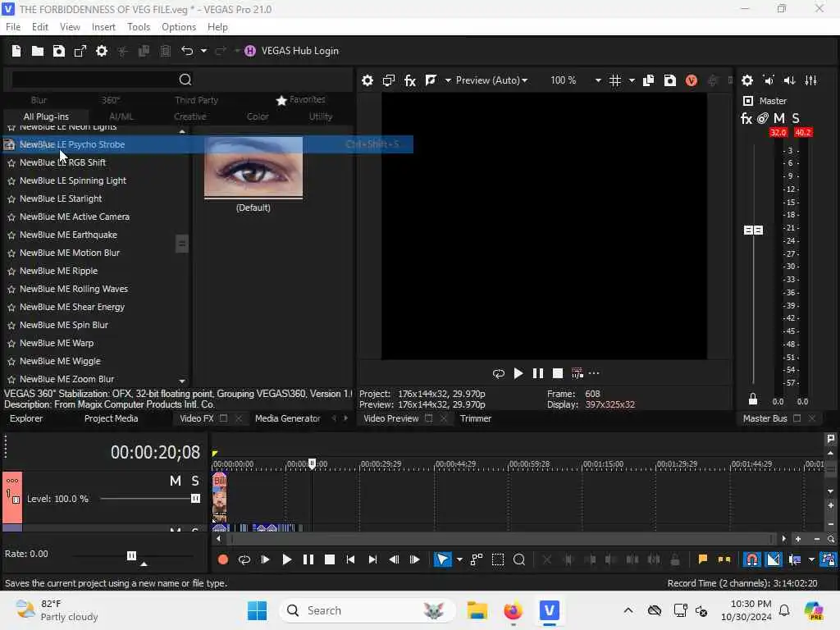Open the Tools menu
840x630 pixels.
pos(138,27)
